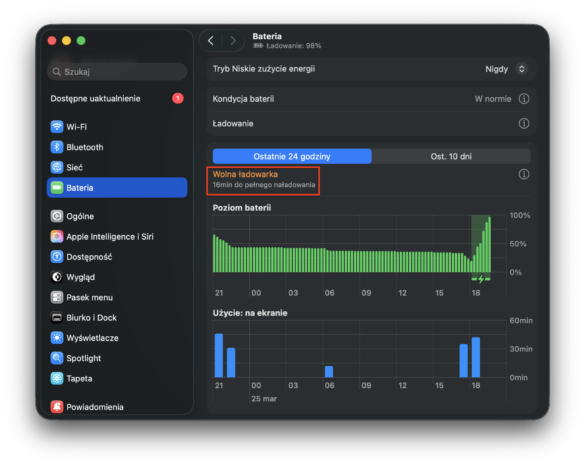Click the red close window button
This screenshot has height=467, width=585.
click(x=52, y=41)
